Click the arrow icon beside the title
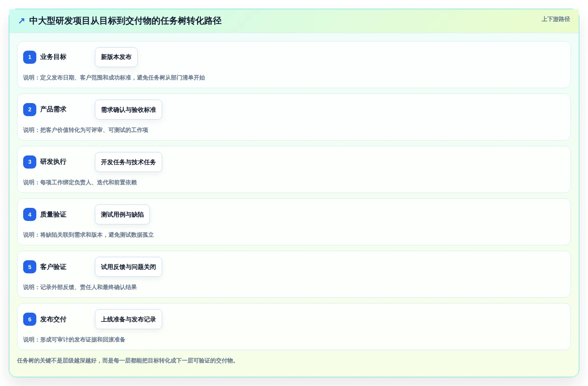This screenshot has height=386, width=588. coord(21,21)
